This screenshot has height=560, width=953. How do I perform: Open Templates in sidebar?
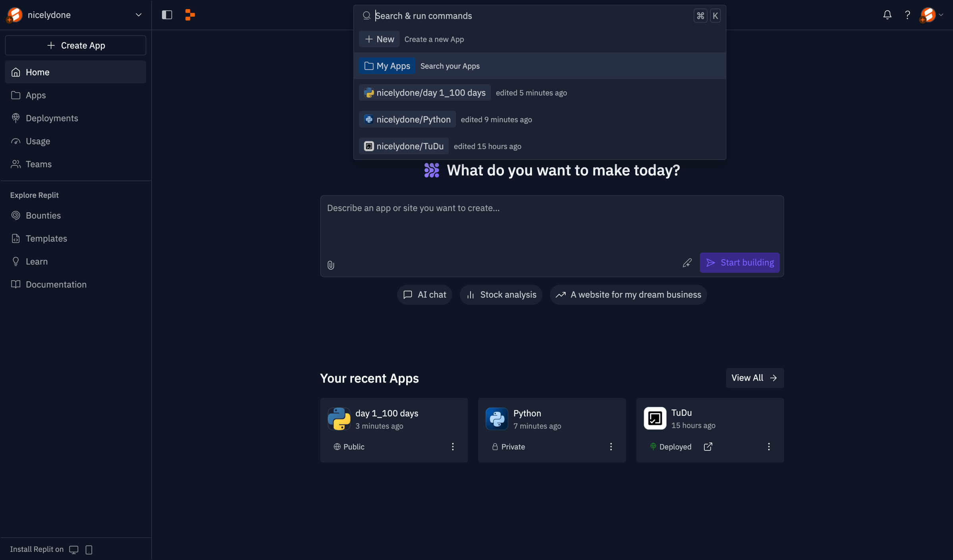point(75,239)
